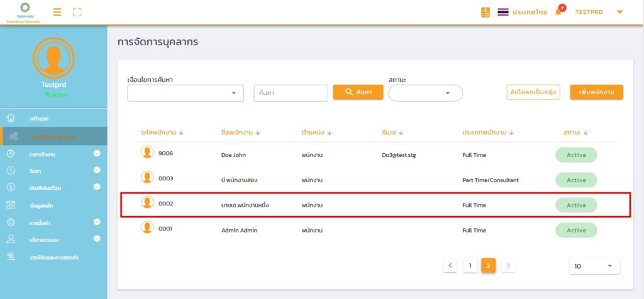Click the avatar icon for employee 9006
The width and height of the screenshot is (644, 299).
pyautogui.click(x=147, y=152)
